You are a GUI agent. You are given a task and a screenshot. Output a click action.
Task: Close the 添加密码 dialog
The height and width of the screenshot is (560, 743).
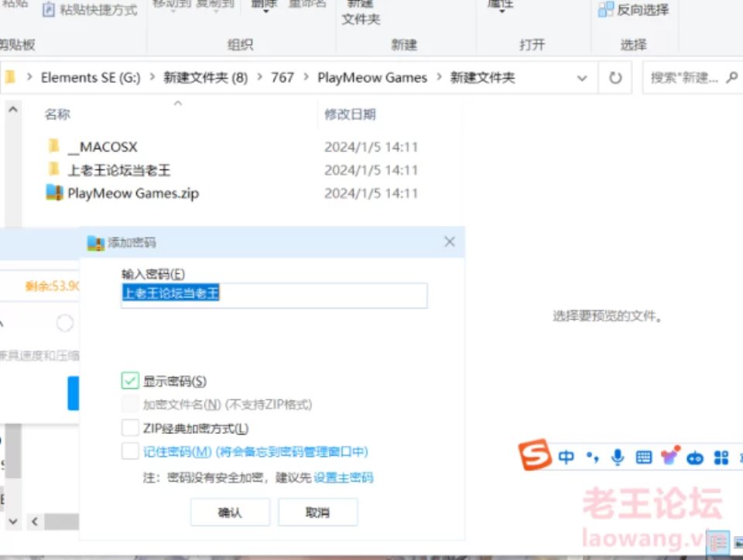click(x=449, y=242)
